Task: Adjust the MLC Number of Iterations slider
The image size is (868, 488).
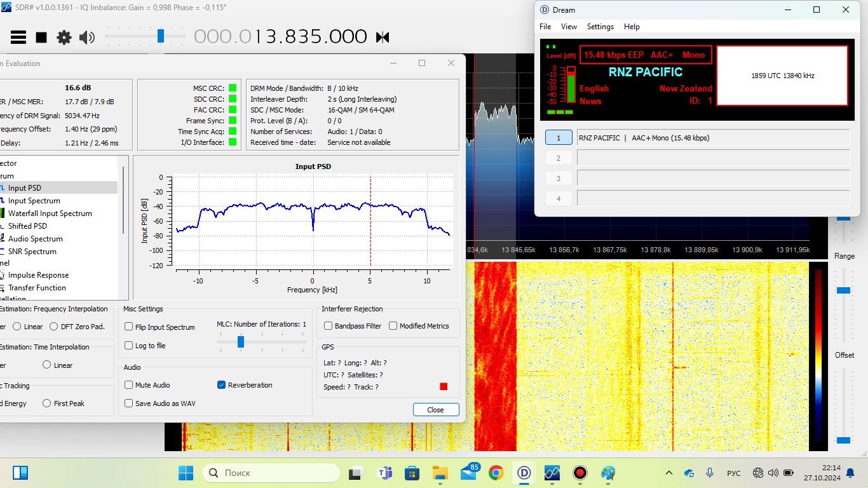Action: pos(241,342)
